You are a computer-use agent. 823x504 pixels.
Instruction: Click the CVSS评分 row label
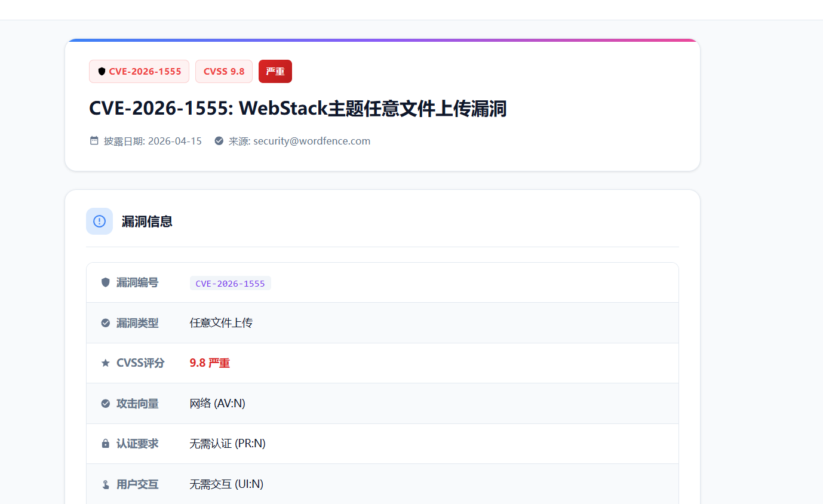[x=140, y=363]
